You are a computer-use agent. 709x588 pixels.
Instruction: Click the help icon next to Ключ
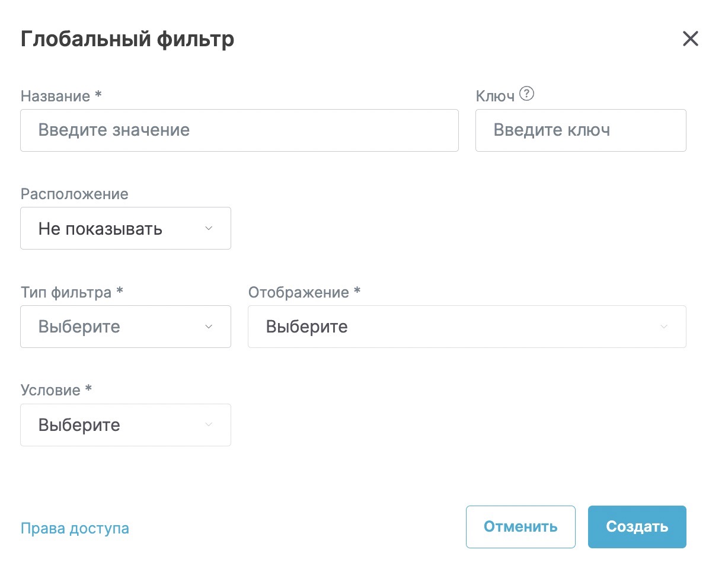pyautogui.click(x=526, y=94)
